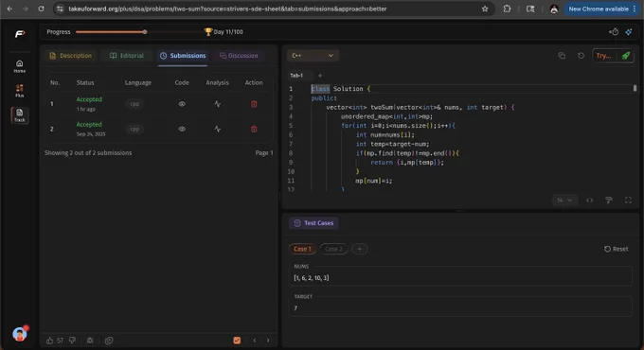
Task: Click the Try run button
Action: pyautogui.click(x=604, y=56)
